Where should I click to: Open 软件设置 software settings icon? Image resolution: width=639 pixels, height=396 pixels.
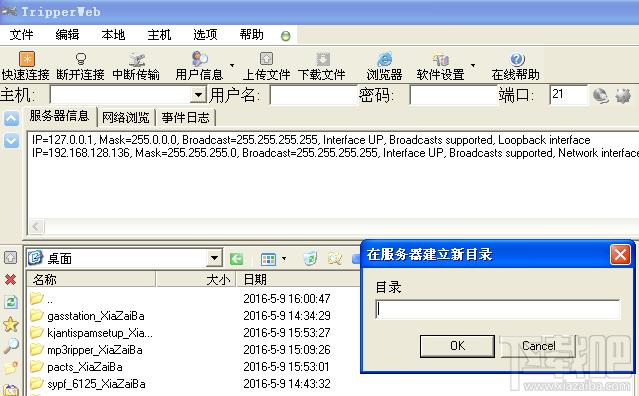point(441,59)
